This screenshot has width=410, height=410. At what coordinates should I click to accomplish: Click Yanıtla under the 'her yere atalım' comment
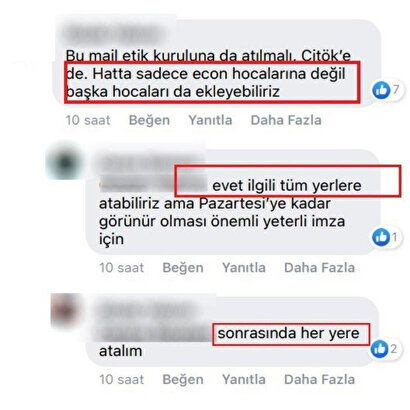tap(244, 379)
